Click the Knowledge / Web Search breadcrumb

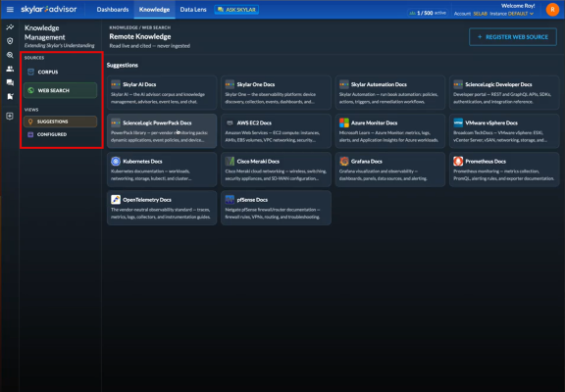140,27
